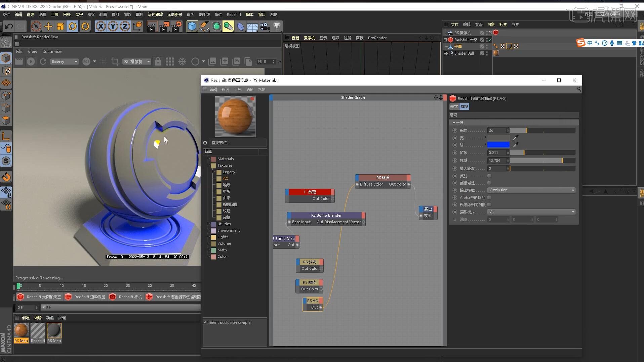Select the Live Selection tool

click(x=36, y=26)
